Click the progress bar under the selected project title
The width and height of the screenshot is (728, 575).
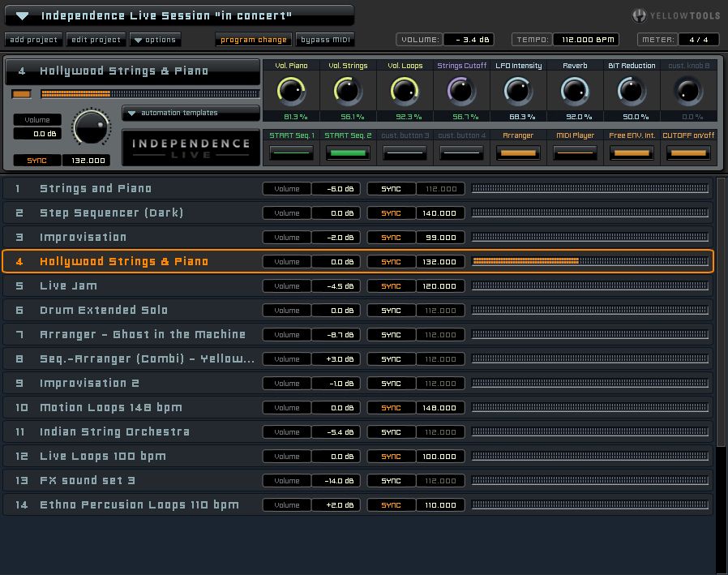click(149, 94)
